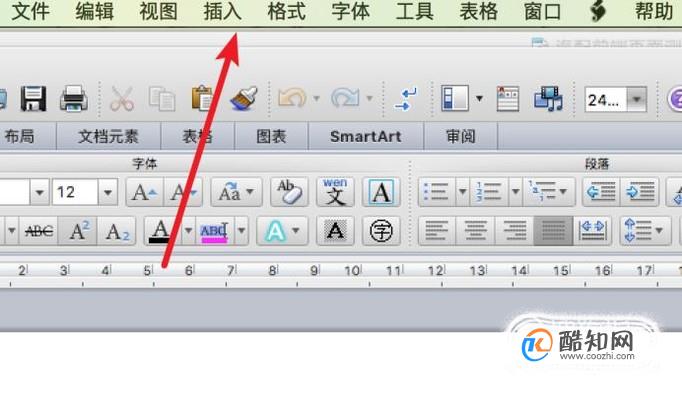This screenshot has height=399, width=682.
Task: Toggle character shading A icon
Action: click(335, 231)
